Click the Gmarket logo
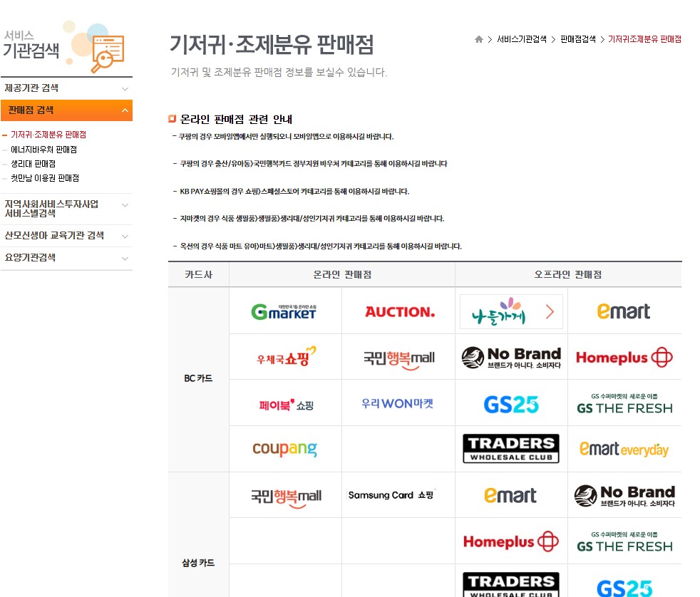This screenshot has width=700, height=597. click(284, 311)
